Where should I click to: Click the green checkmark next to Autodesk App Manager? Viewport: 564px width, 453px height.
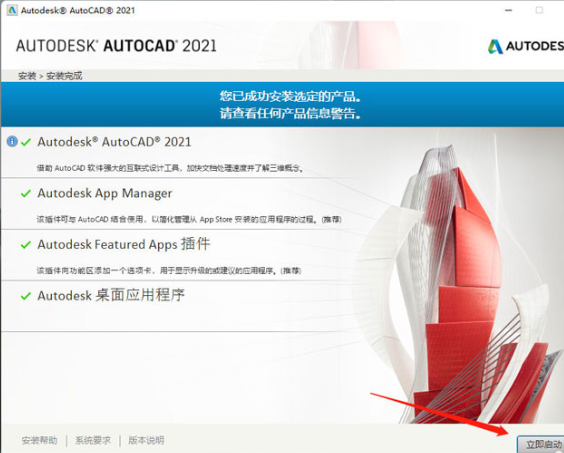pyautogui.click(x=26, y=194)
